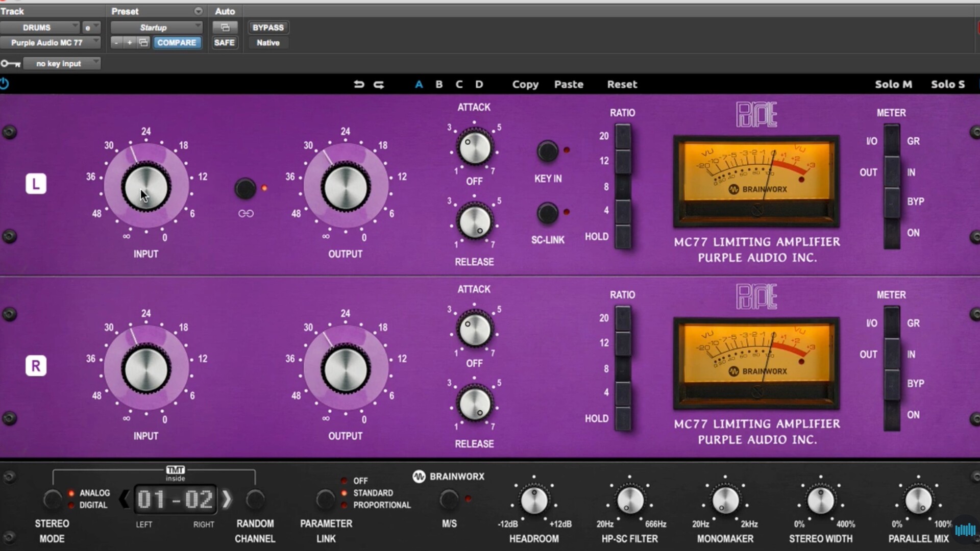This screenshot has width=980, height=551.
Task: Click the TMT previous channel arrow
Action: 124,499
